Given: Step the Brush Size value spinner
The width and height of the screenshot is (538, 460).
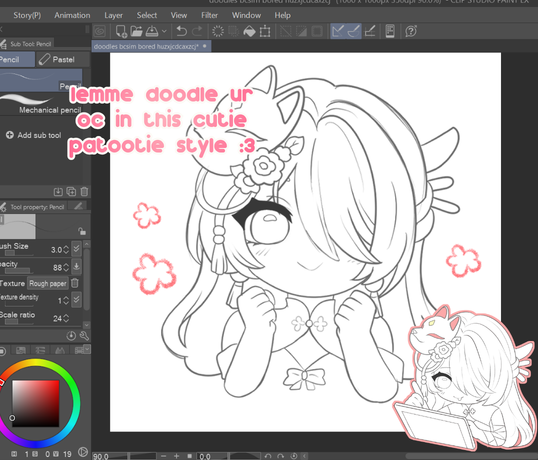Looking at the screenshot, I should [x=66, y=250].
